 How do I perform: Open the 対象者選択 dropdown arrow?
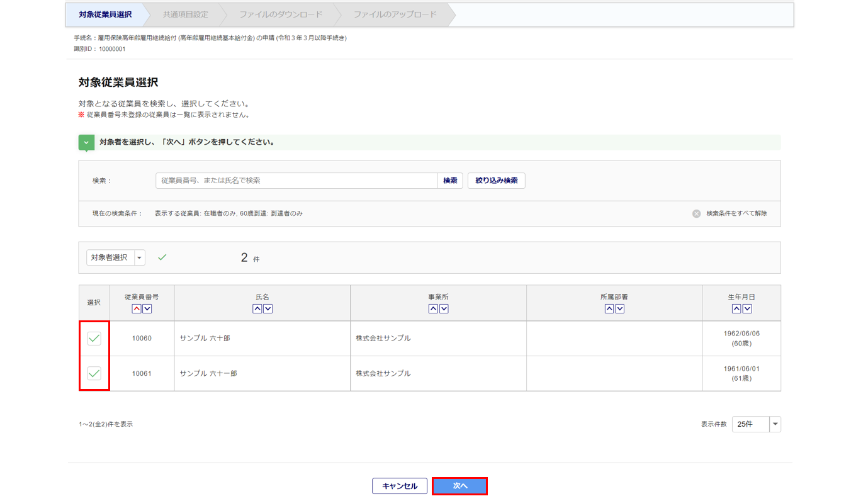(139, 257)
